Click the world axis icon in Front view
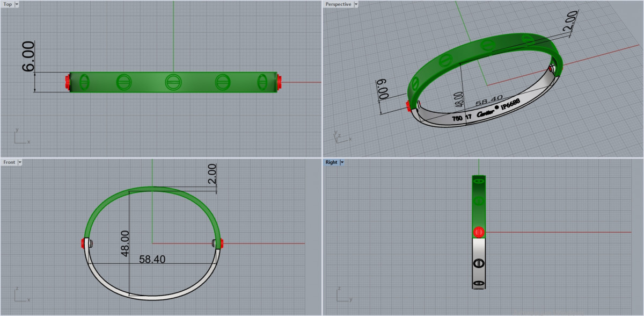This screenshot has width=644, height=316. [21, 295]
